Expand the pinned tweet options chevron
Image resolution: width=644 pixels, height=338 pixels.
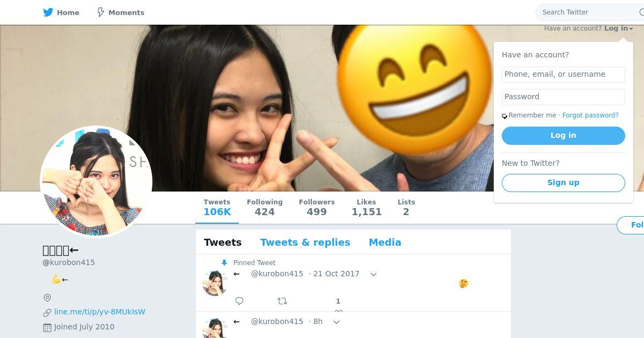(x=374, y=274)
